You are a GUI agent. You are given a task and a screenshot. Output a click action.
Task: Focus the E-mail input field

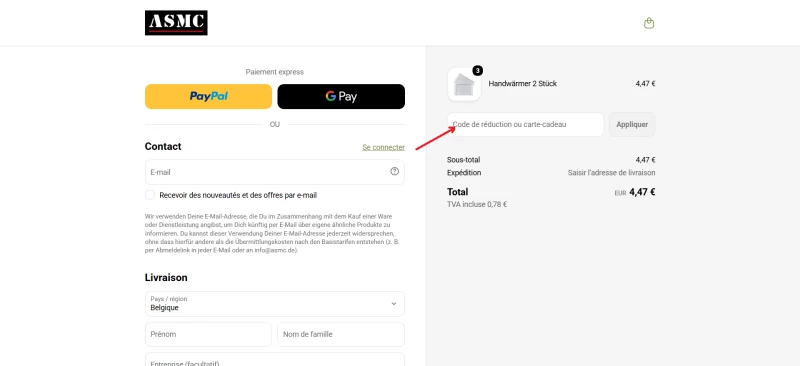tap(274, 172)
